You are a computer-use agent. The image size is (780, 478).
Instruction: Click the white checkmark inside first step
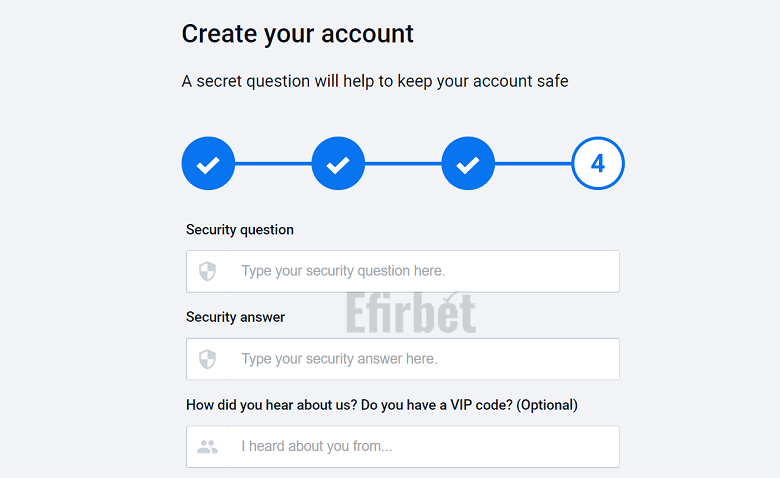208,164
